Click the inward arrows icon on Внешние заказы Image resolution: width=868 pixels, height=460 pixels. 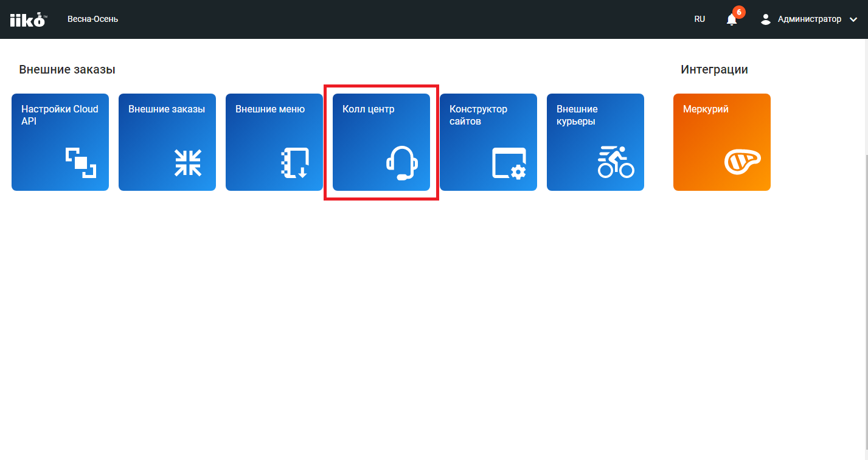[x=188, y=162]
